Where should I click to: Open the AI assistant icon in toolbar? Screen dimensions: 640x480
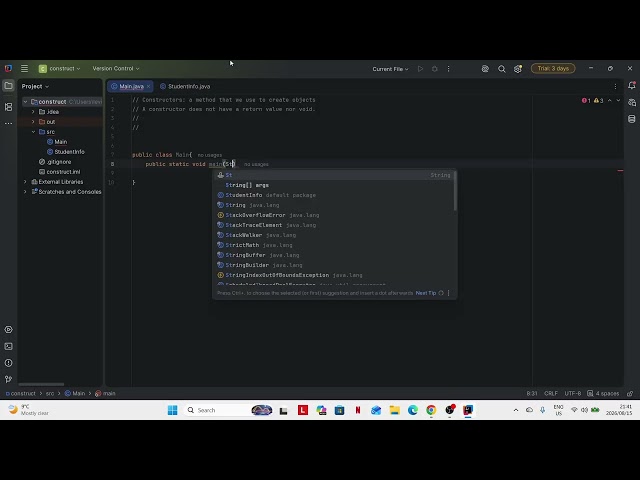[x=485, y=69]
